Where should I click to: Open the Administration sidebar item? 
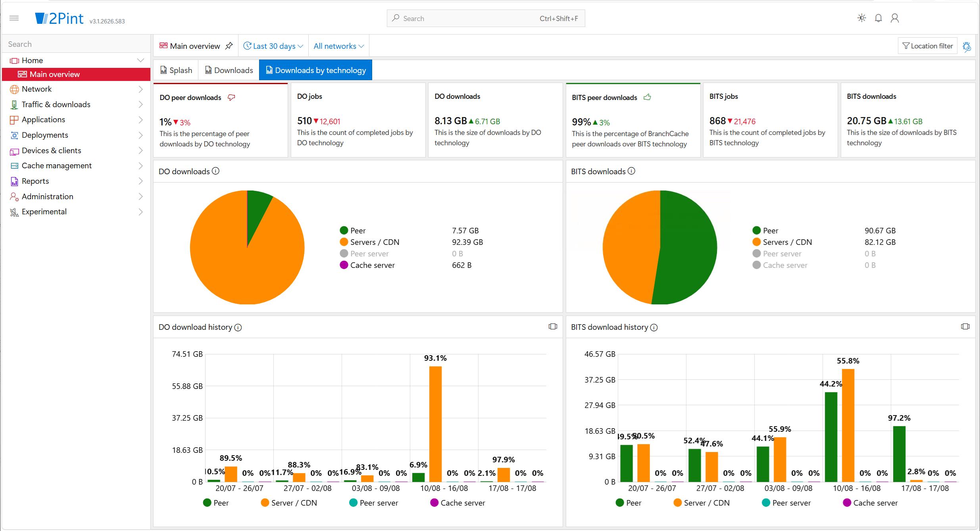click(x=76, y=196)
